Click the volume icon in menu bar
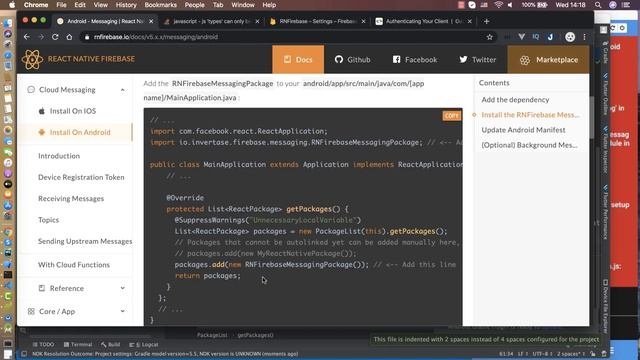This screenshot has height=360, width=640. coord(510,5)
